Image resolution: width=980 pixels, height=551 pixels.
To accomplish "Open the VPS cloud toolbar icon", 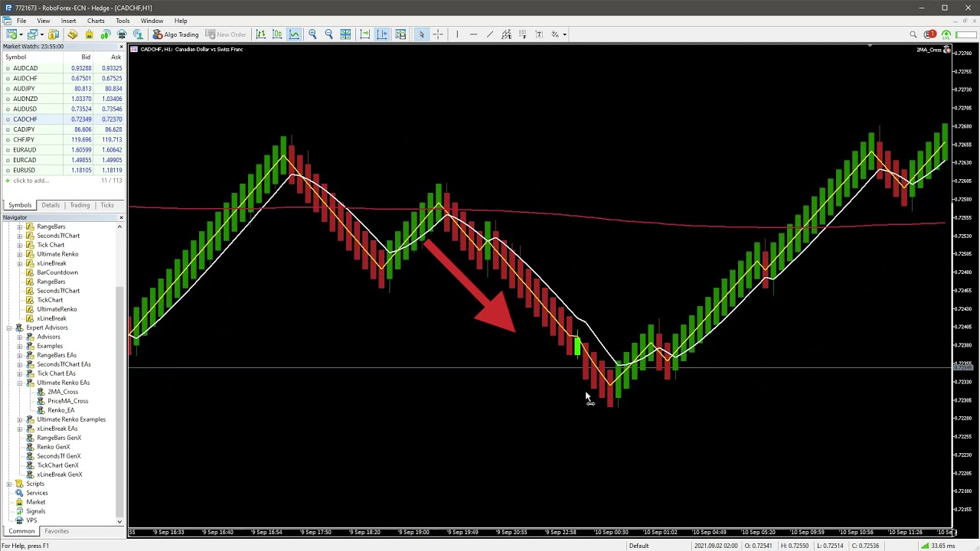I will 122,34.
